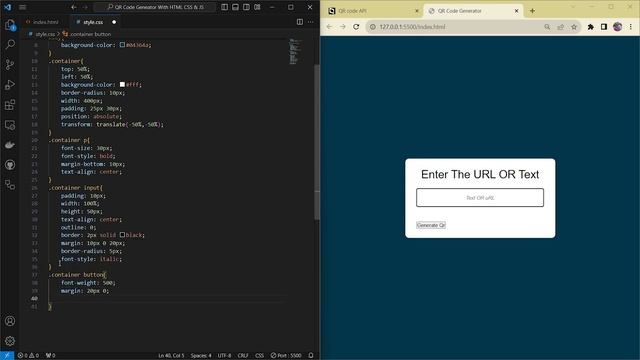640x360 pixels.
Task: Click the Live Server Port: 5500 status item
Action: point(286,356)
